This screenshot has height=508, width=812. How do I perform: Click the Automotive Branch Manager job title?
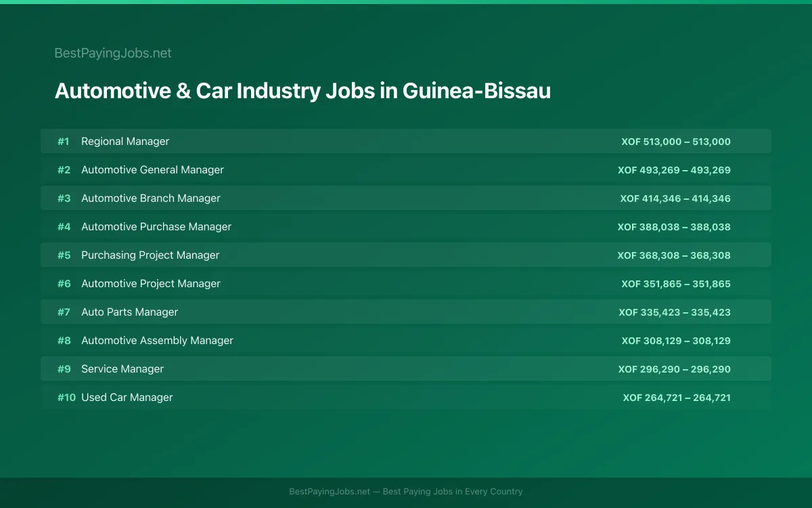tap(151, 198)
